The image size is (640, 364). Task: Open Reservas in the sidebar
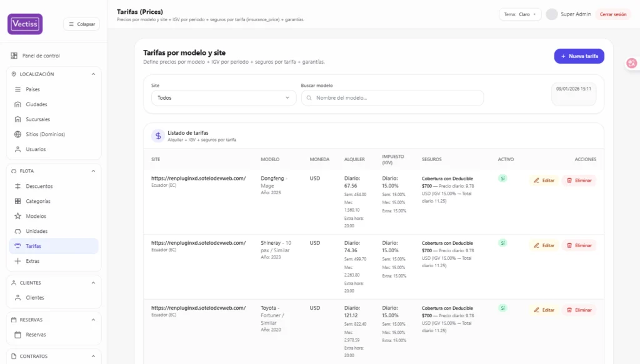36,335
